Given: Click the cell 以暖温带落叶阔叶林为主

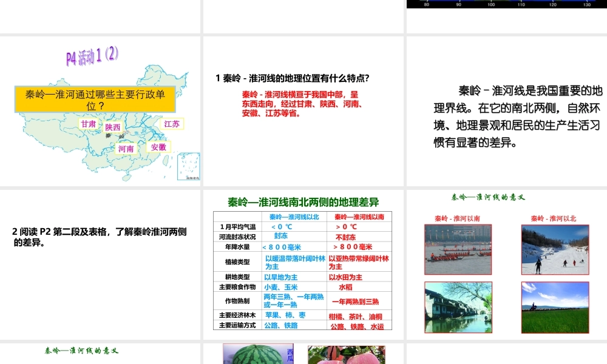Looking at the screenshot, I should 295,262.
